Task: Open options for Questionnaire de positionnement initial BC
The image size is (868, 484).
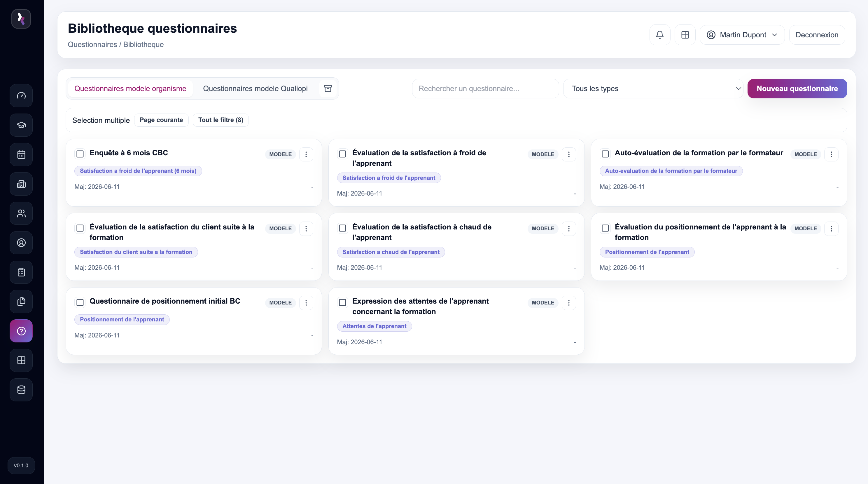Action: pos(306,302)
